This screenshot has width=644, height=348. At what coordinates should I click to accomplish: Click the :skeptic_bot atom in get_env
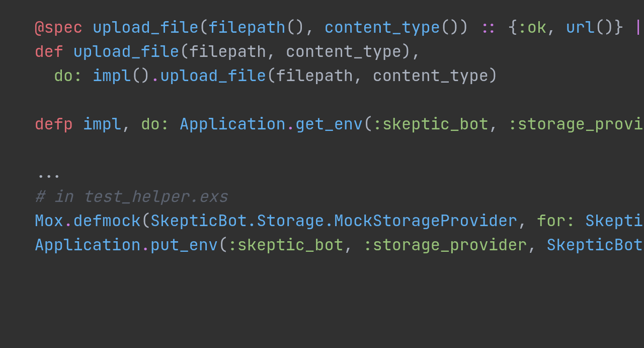(431, 124)
